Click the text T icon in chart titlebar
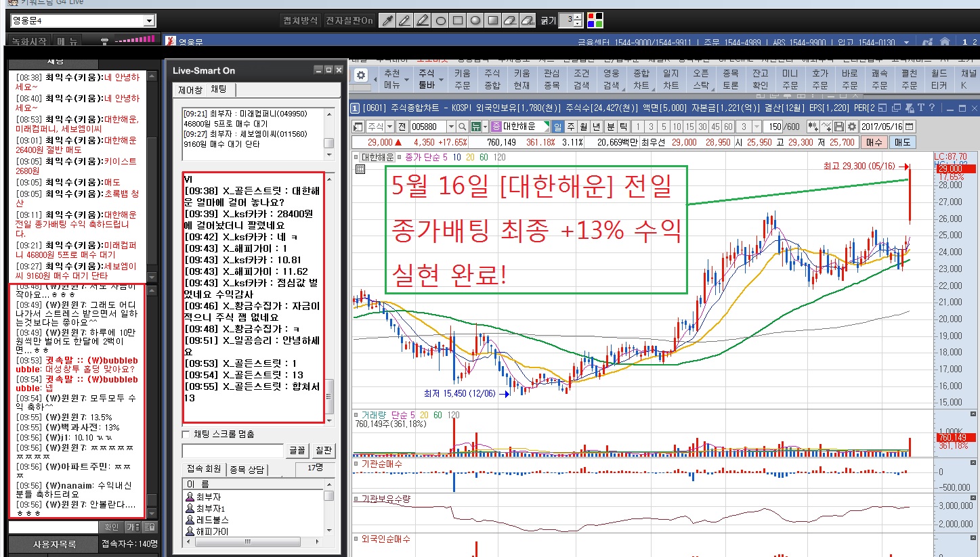Image resolution: width=980 pixels, height=557 pixels. (921, 108)
